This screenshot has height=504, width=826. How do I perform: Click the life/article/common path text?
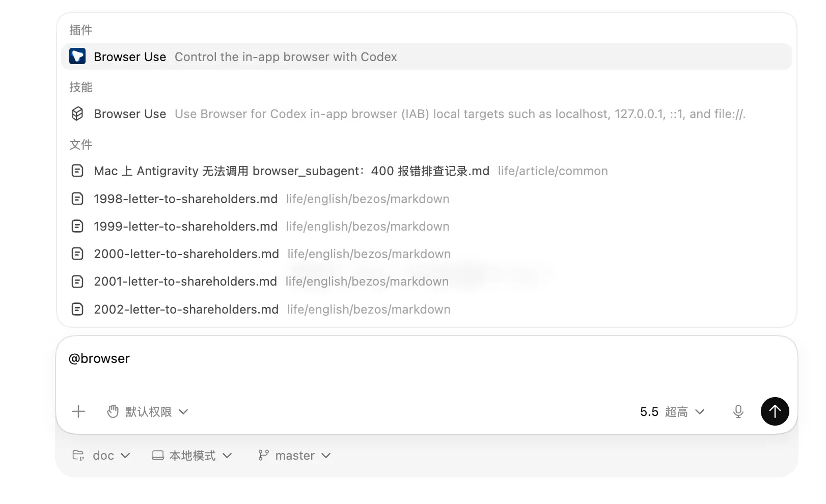(553, 171)
